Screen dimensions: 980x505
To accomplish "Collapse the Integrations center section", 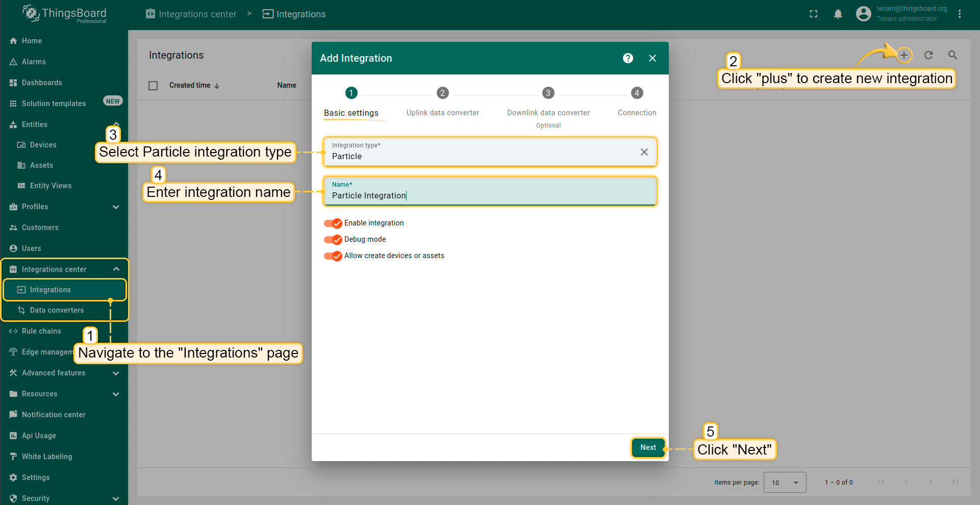I will pos(116,269).
